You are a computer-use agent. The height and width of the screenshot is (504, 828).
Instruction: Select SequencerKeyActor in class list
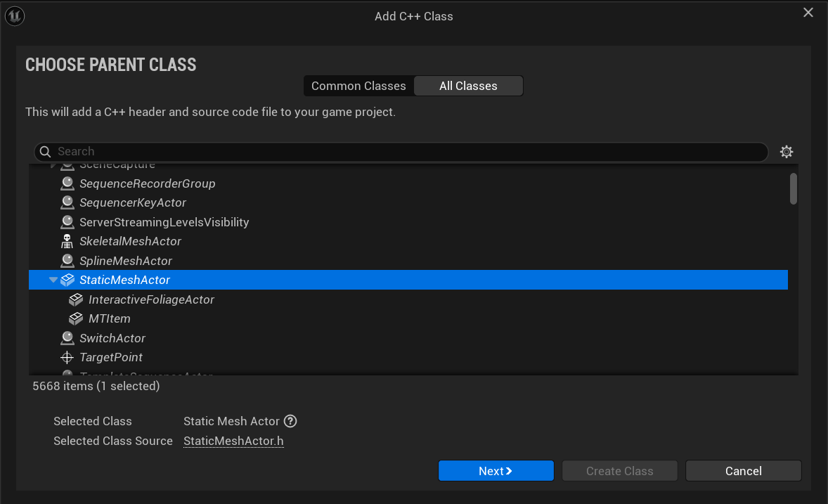(x=133, y=202)
